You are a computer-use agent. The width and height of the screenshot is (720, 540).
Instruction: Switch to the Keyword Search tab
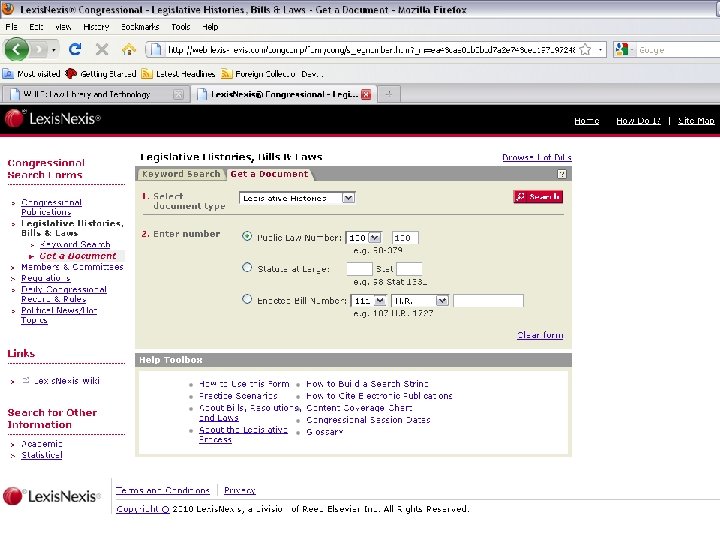click(x=181, y=174)
